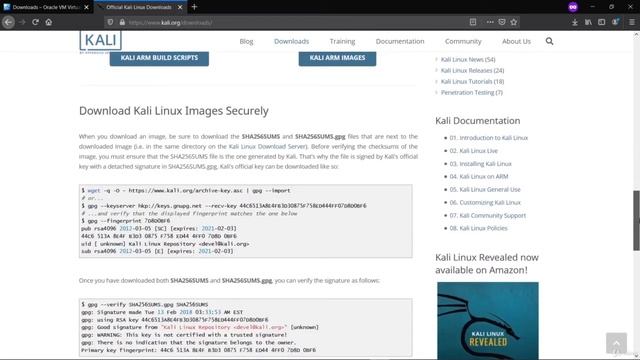The height and width of the screenshot is (360, 640).
Task: Open the browser home page icon
Action: tap(49, 22)
